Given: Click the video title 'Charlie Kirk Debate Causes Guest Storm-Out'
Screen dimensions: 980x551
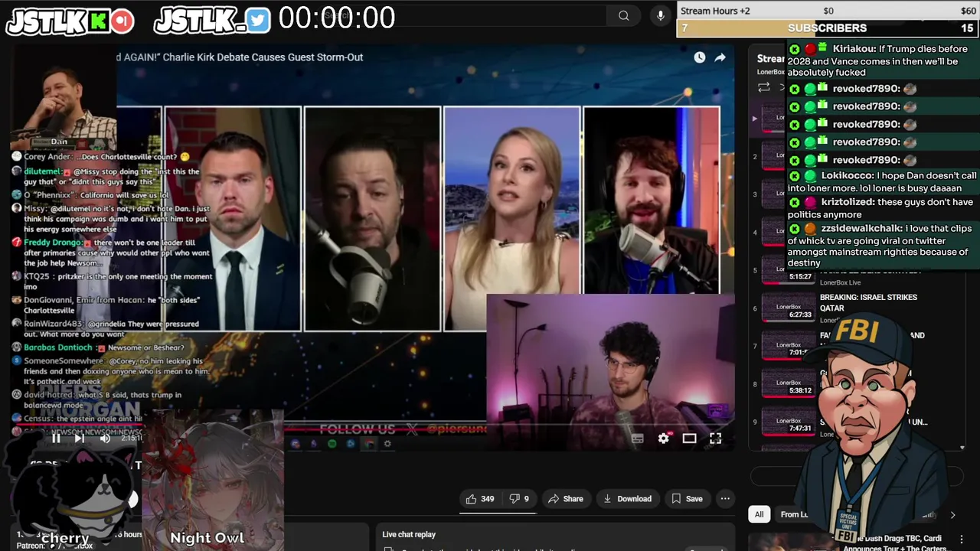Looking at the screenshot, I should pos(263,57).
